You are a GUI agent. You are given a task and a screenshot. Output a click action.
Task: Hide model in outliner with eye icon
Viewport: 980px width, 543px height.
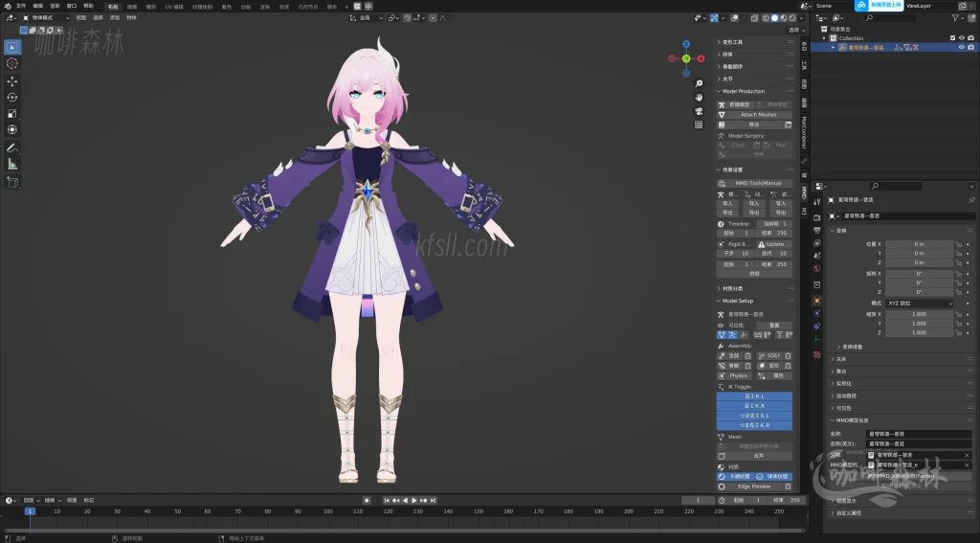point(962,48)
